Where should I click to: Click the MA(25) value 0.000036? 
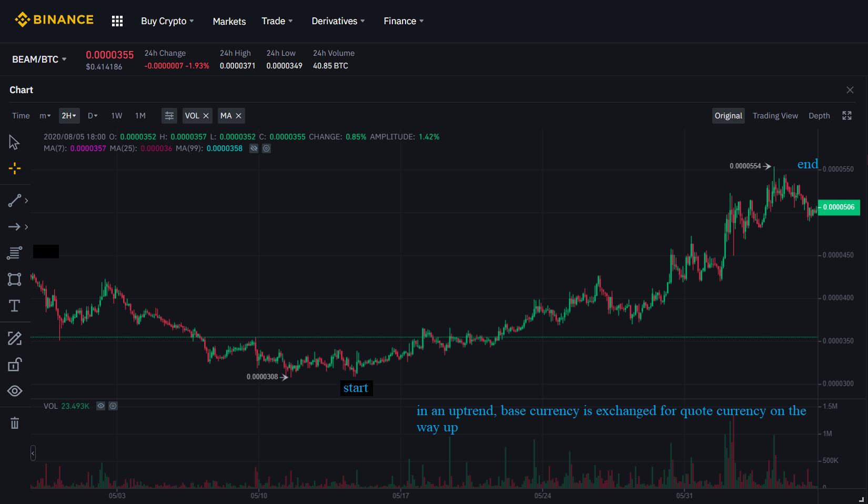click(x=156, y=148)
